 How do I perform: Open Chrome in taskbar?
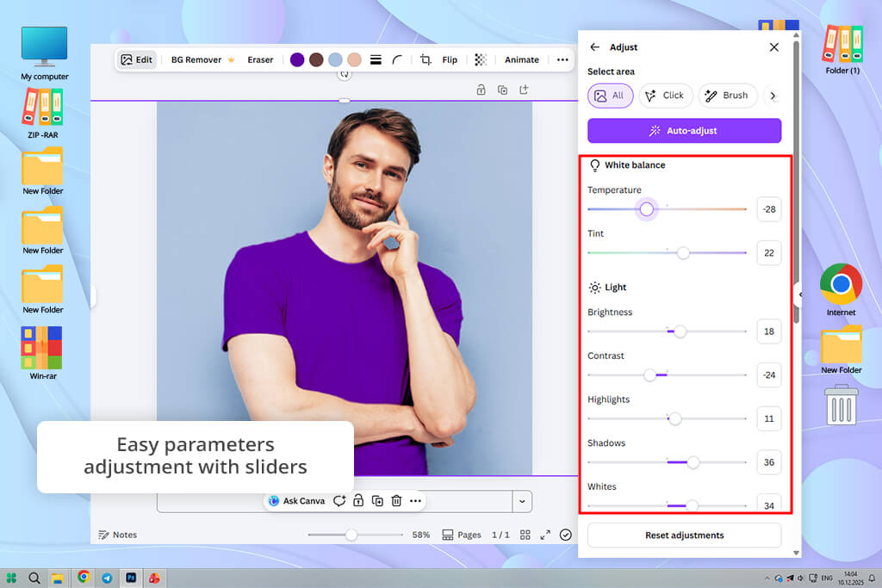coord(84,577)
